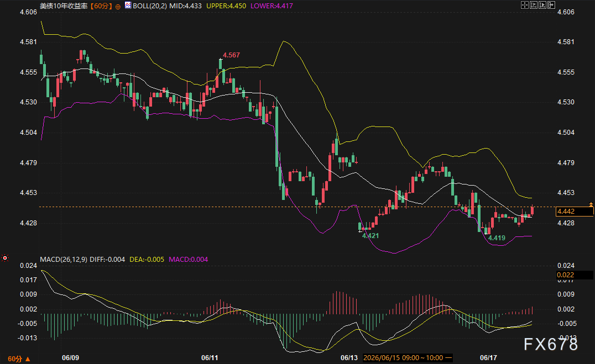The height and width of the screenshot is (364, 595).
Task: Click the 06/13 date marker on time axis
Action: [x=349, y=357]
